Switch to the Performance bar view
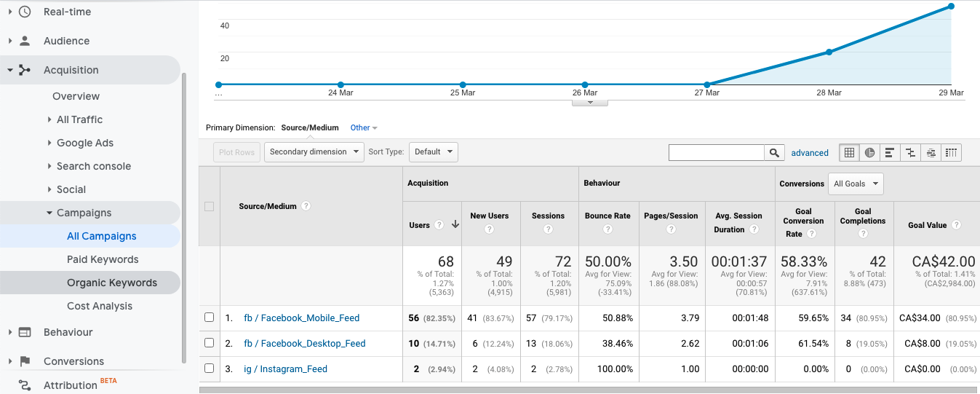The image size is (980, 394). pos(890,153)
